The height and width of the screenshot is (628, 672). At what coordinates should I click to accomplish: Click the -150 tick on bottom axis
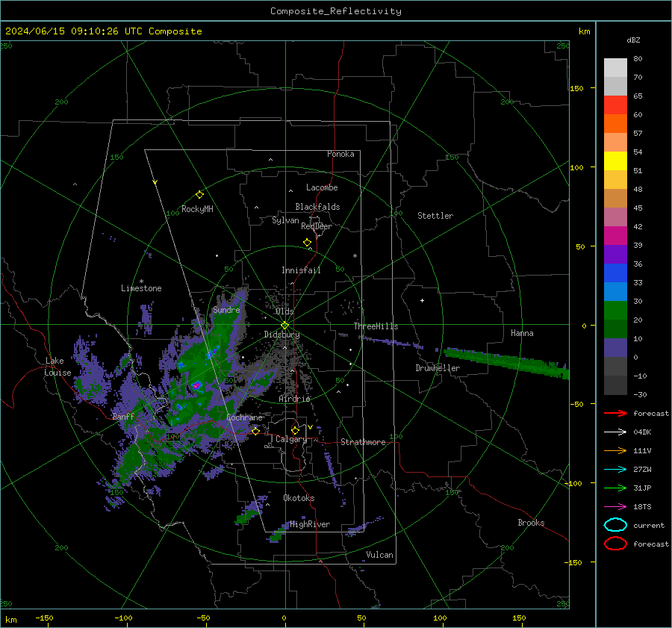pyautogui.click(x=44, y=618)
